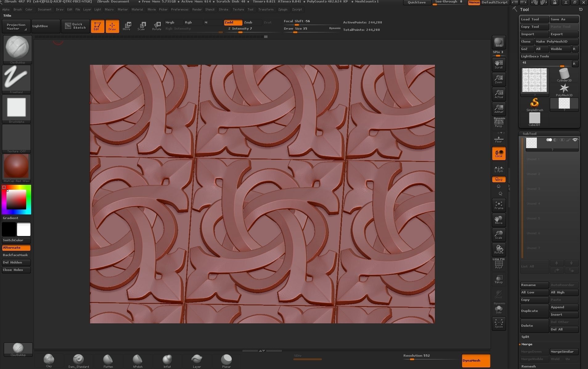Expand the SubTool palette header
Image resolution: width=588 pixels, height=369 pixels.
(529, 134)
